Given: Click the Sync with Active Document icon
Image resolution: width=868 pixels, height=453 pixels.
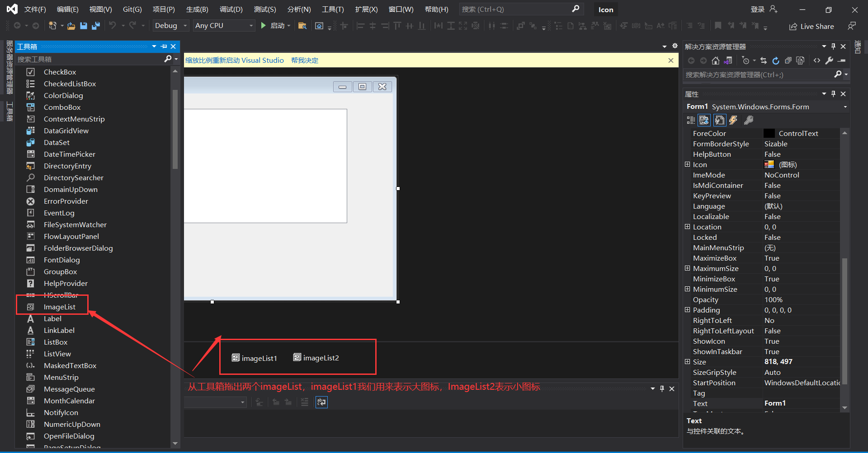Looking at the screenshot, I should click(x=764, y=61).
